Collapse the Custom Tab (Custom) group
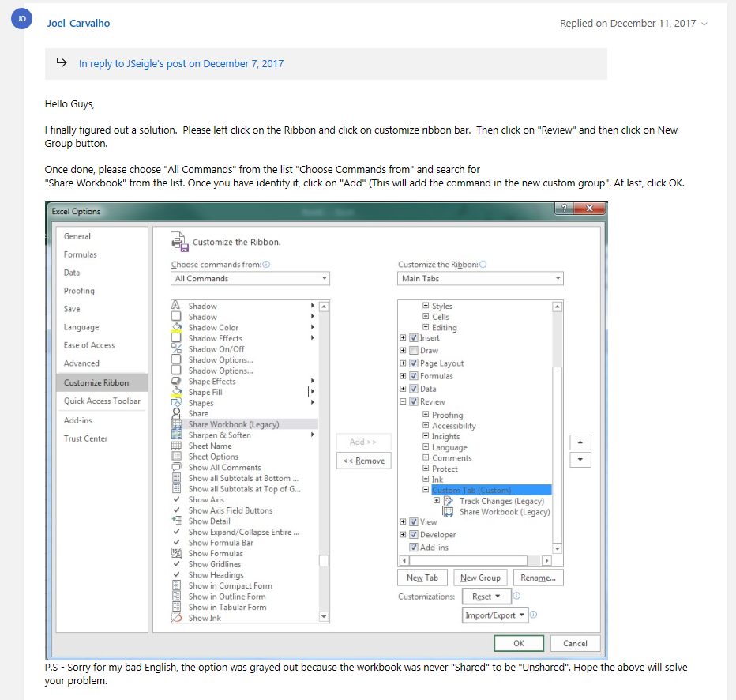The height and width of the screenshot is (700, 736). click(x=426, y=490)
